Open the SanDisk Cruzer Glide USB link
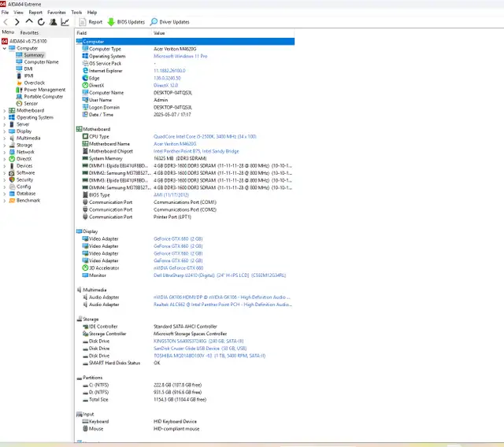 200,349
